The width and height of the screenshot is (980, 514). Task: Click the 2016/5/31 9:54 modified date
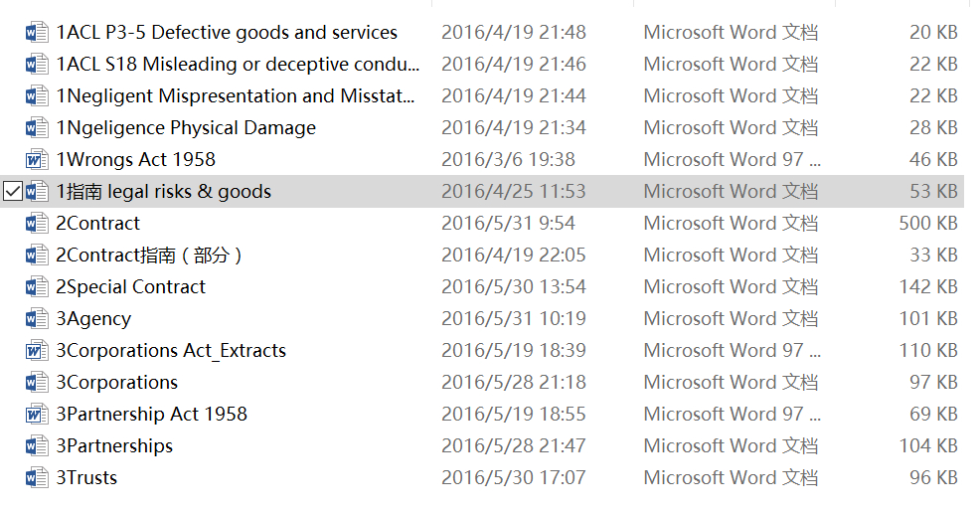[x=508, y=224]
